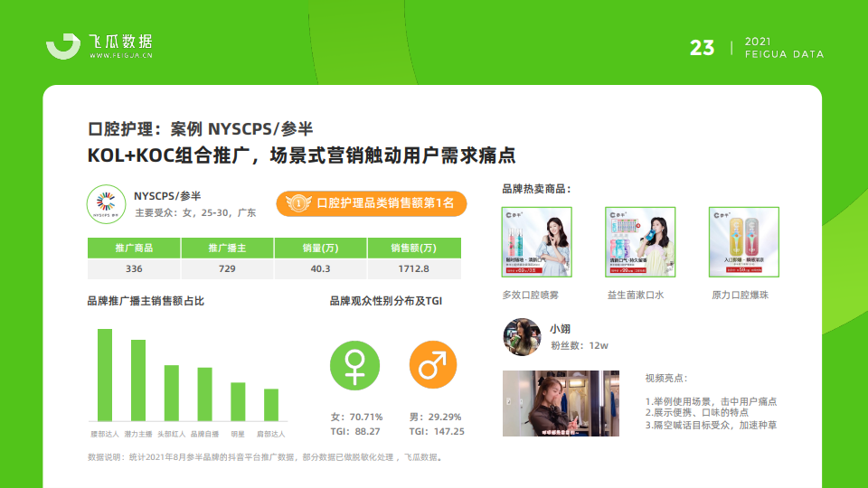Screen dimensions: 868x488
Task: Click the TGI: 147.25 value
Action: click(x=437, y=431)
